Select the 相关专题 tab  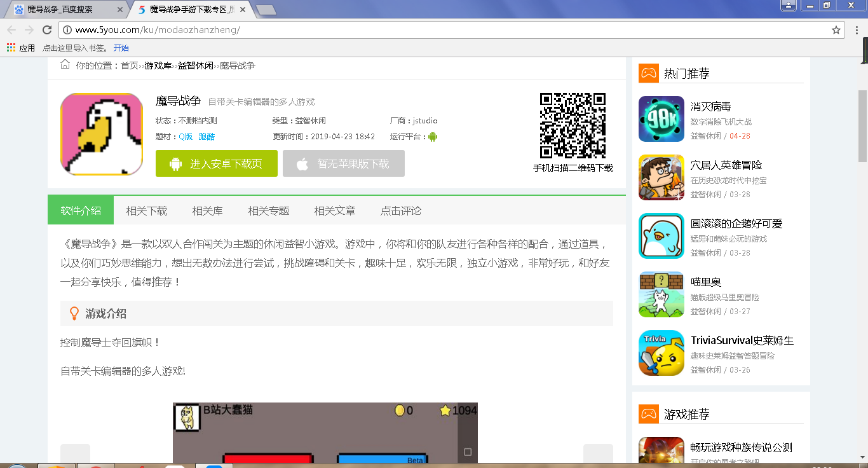[x=268, y=210]
